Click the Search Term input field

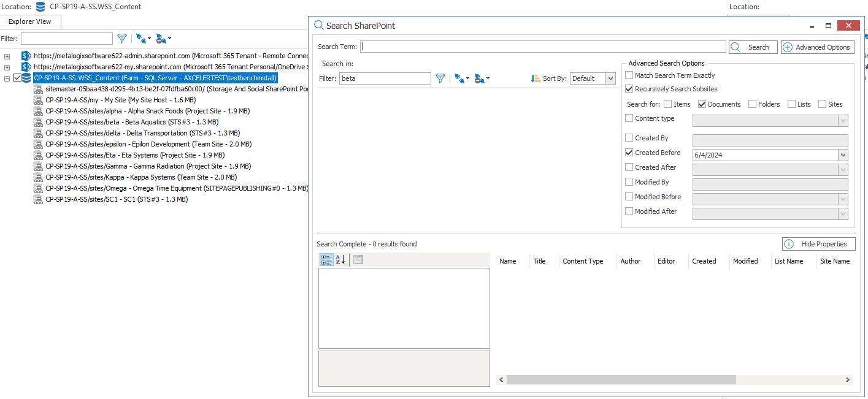pos(543,47)
